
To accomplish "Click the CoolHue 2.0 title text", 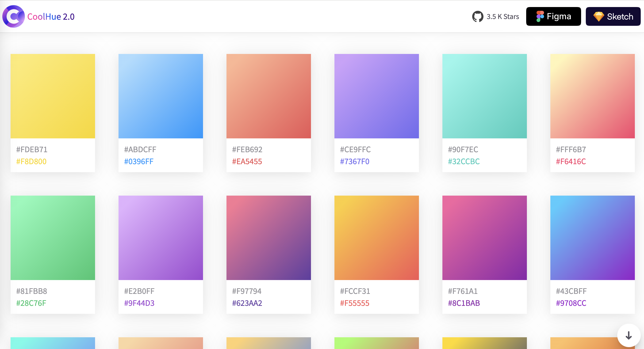I will [x=51, y=16].
